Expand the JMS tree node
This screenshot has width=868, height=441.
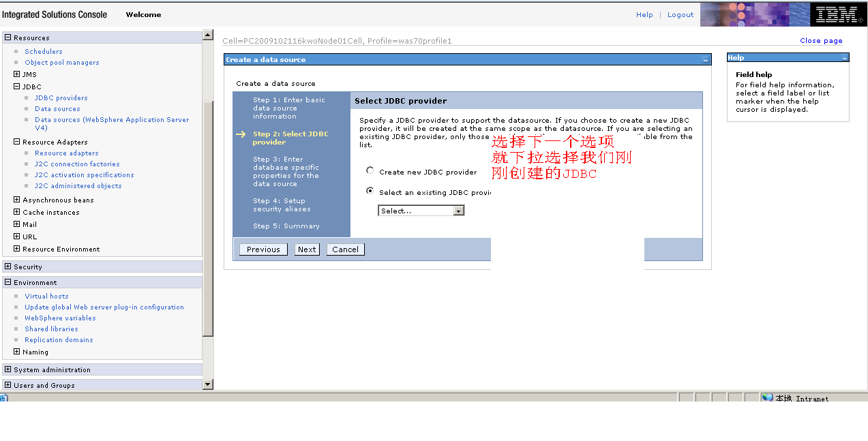click(17, 74)
